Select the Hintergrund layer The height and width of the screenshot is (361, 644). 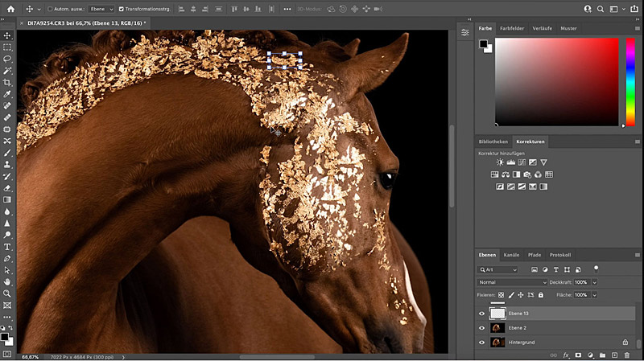point(523,343)
